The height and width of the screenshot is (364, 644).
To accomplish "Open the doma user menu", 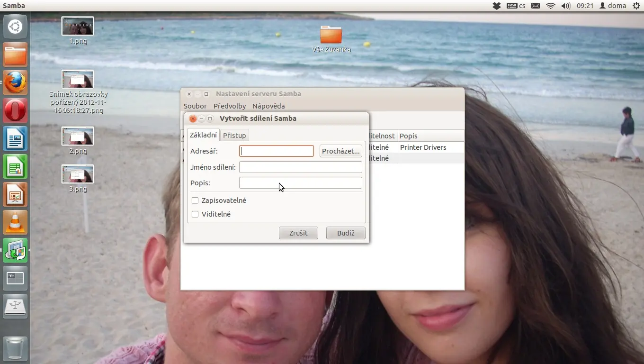I will [x=613, y=6].
